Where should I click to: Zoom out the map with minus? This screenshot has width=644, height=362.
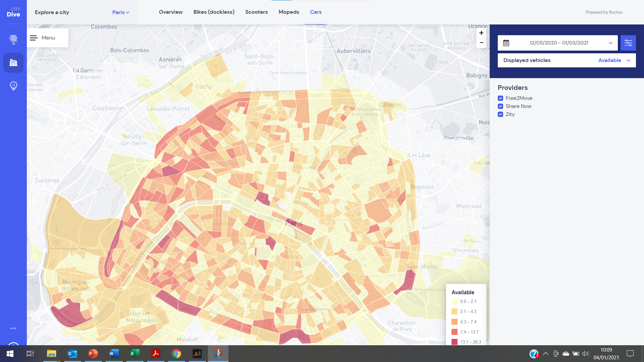pyautogui.click(x=481, y=43)
